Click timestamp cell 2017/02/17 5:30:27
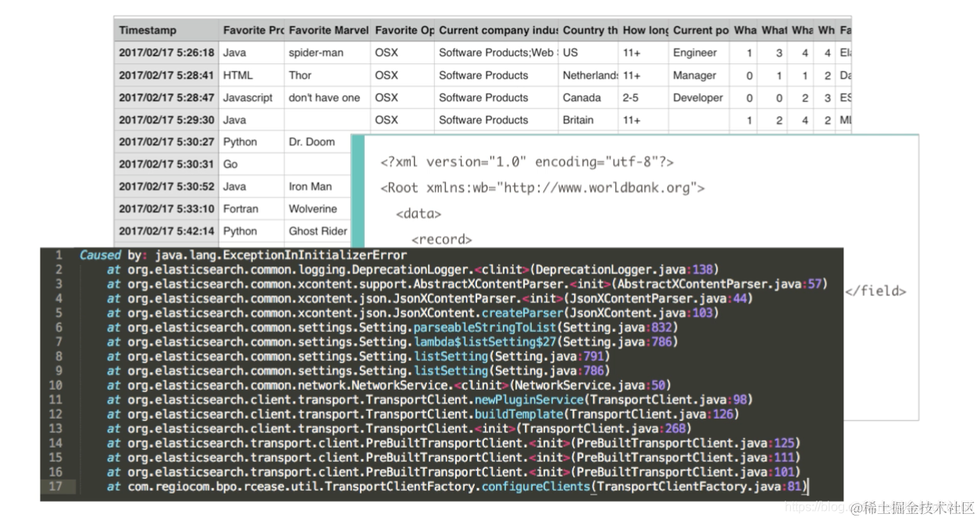Image resolution: width=980 pixels, height=521 pixels. tap(166, 142)
